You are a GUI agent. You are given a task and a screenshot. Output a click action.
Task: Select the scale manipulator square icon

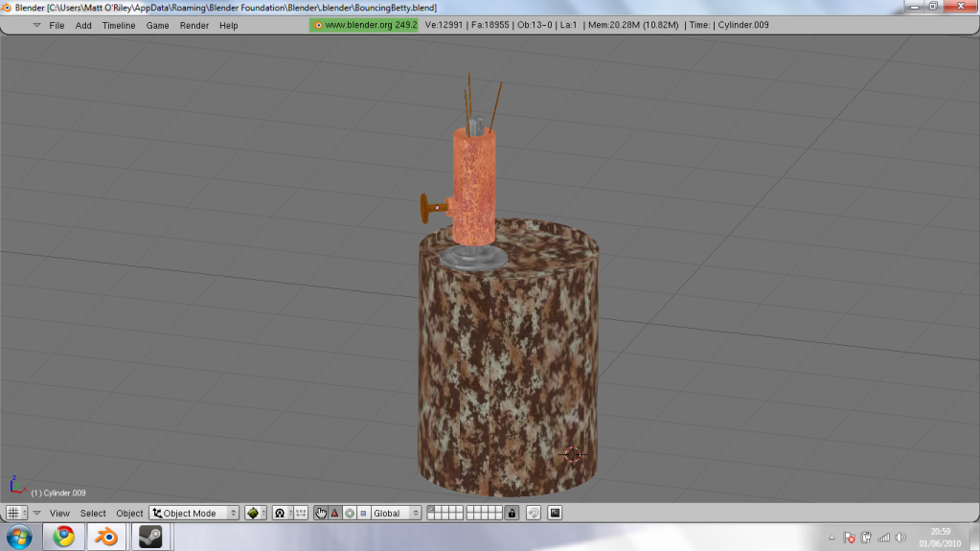coord(363,513)
